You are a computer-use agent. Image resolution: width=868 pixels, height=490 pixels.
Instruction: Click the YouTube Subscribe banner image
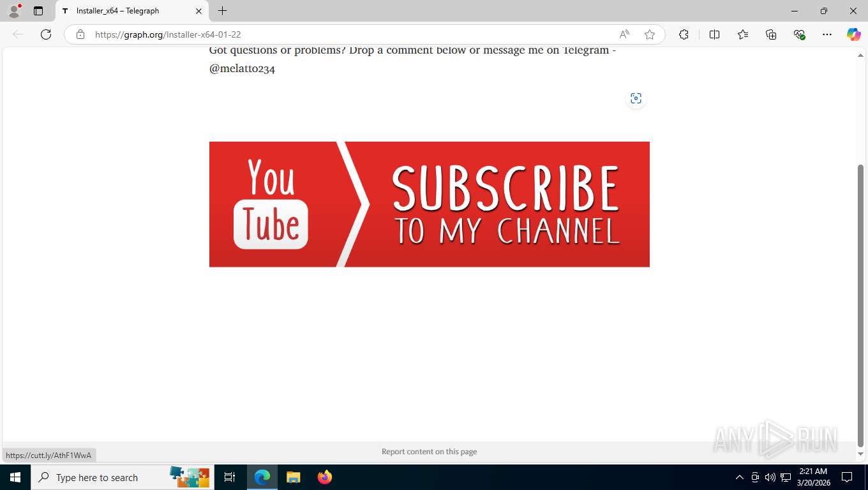(x=430, y=204)
